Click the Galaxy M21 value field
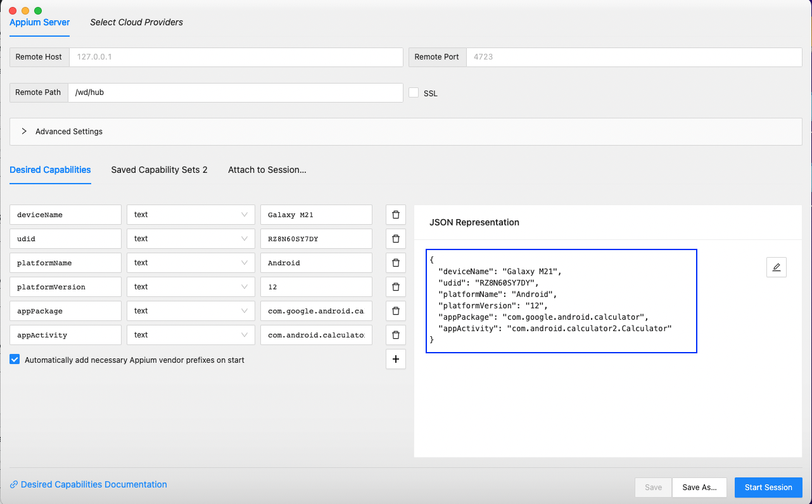 click(x=316, y=215)
